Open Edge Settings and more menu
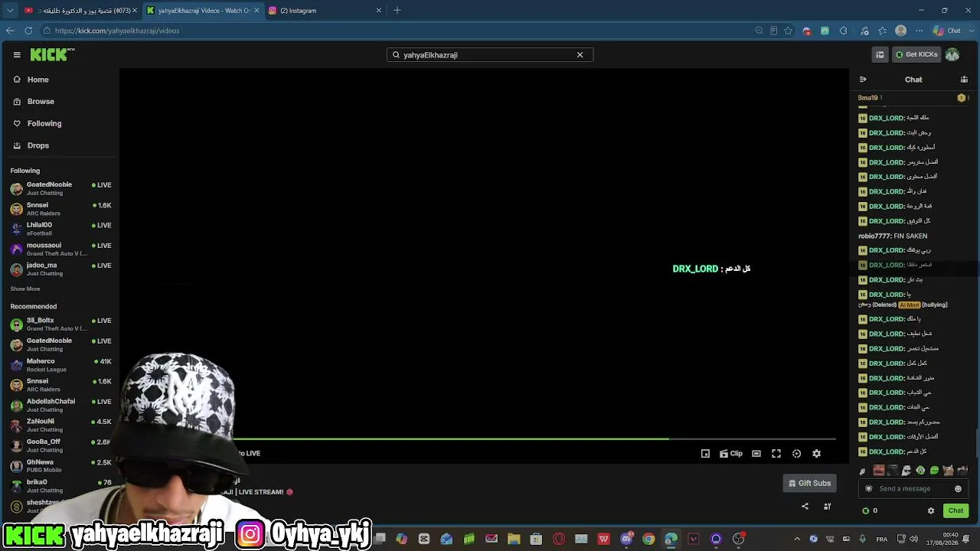This screenshot has width=980, height=551. pyautogui.click(x=919, y=31)
